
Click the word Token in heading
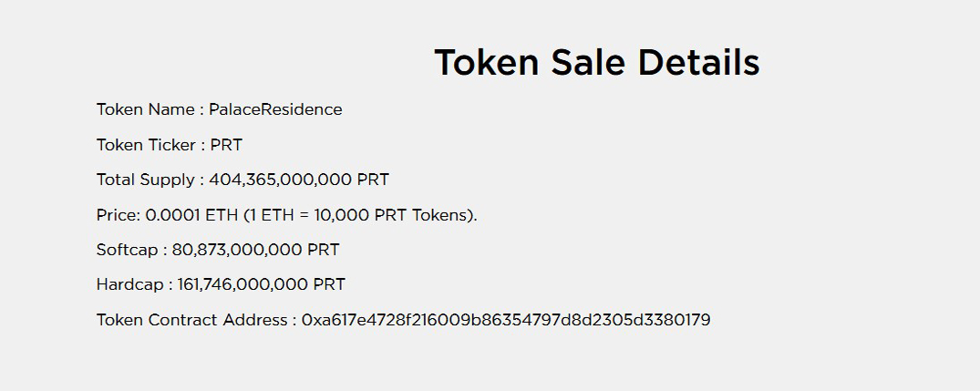pyautogui.click(x=486, y=63)
